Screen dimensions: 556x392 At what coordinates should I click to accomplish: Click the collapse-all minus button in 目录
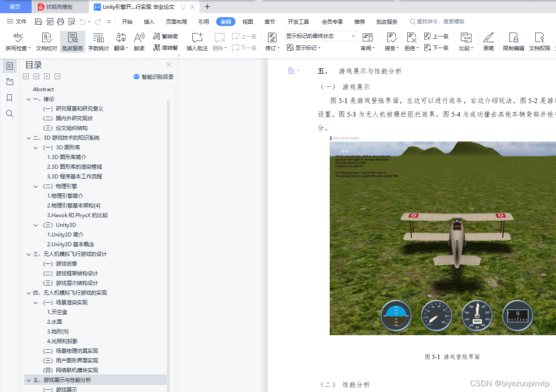coord(57,76)
